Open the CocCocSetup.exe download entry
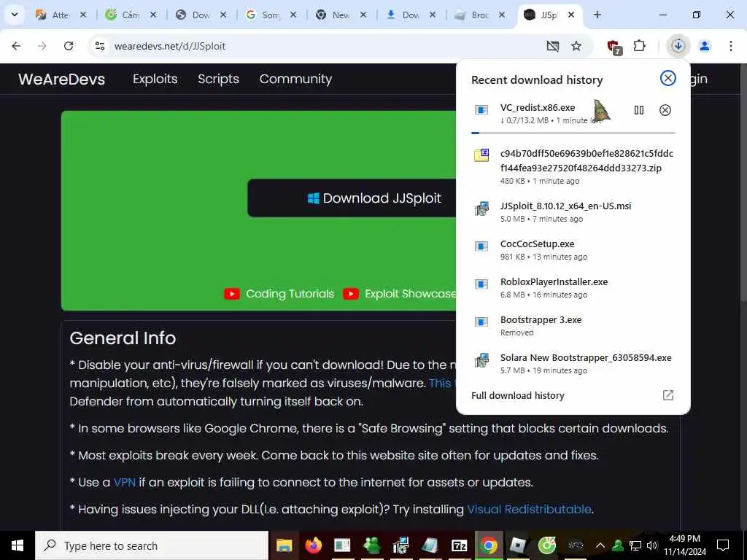The width and height of the screenshot is (747, 560). [x=573, y=249]
